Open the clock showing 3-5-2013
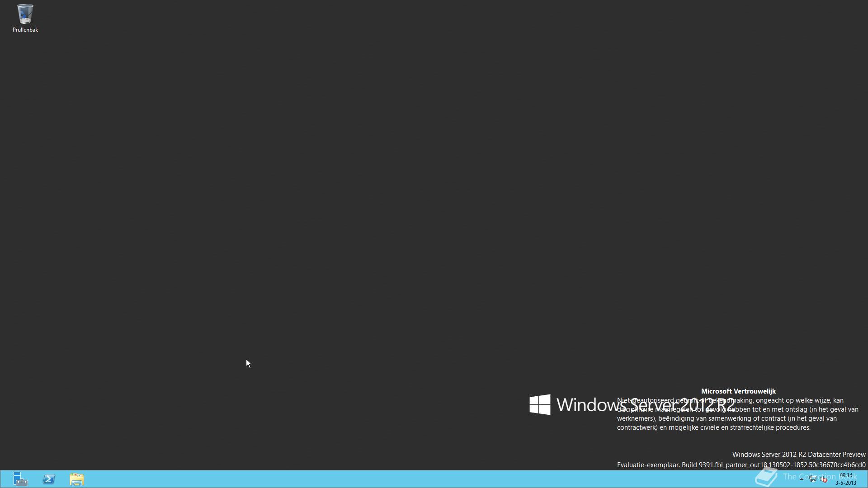This screenshot has height=488, width=868. 845,479
